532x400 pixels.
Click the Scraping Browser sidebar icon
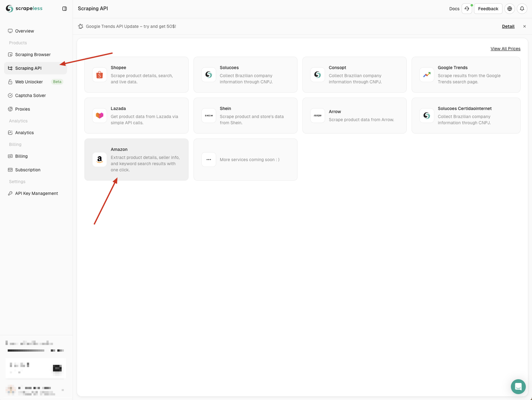point(10,55)
